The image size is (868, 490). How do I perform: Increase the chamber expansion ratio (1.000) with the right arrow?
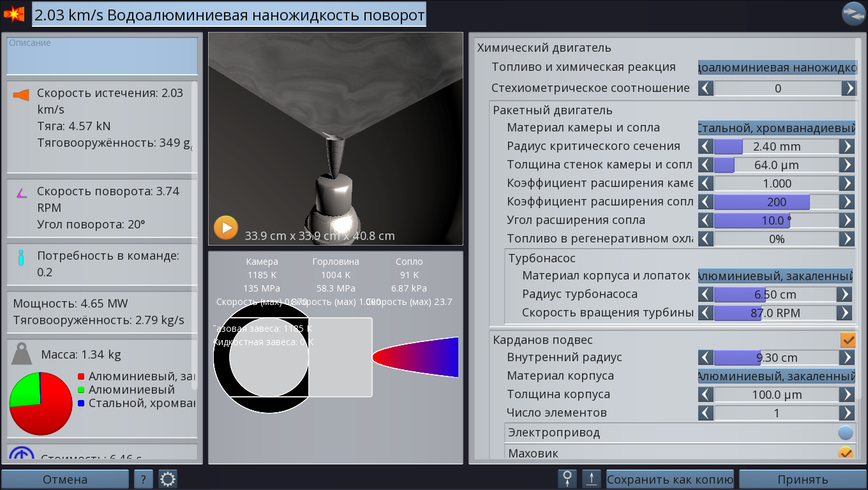[847, 184]
